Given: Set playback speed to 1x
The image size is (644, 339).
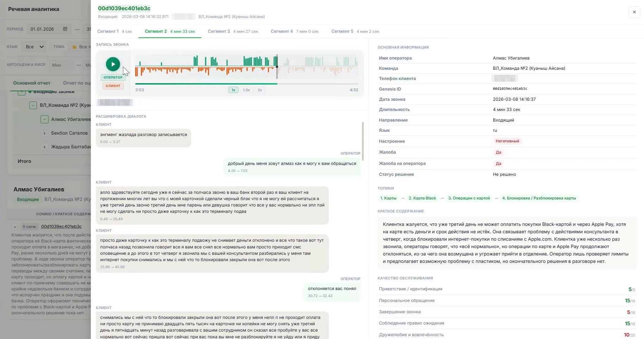Looking at the screenshot, I should point(233,90).
